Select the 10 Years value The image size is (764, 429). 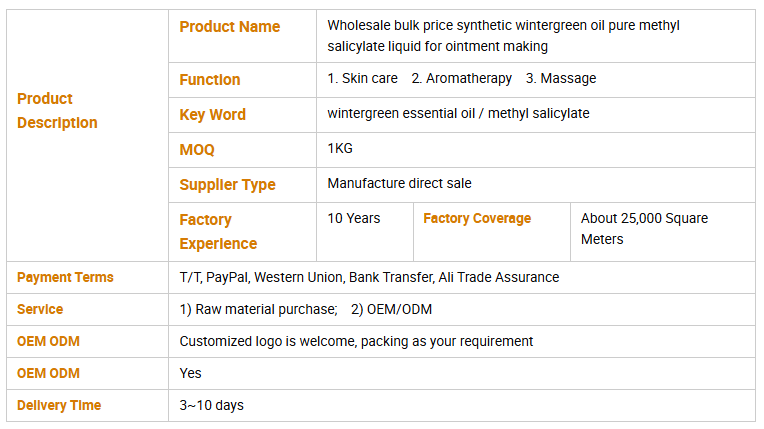354,219
